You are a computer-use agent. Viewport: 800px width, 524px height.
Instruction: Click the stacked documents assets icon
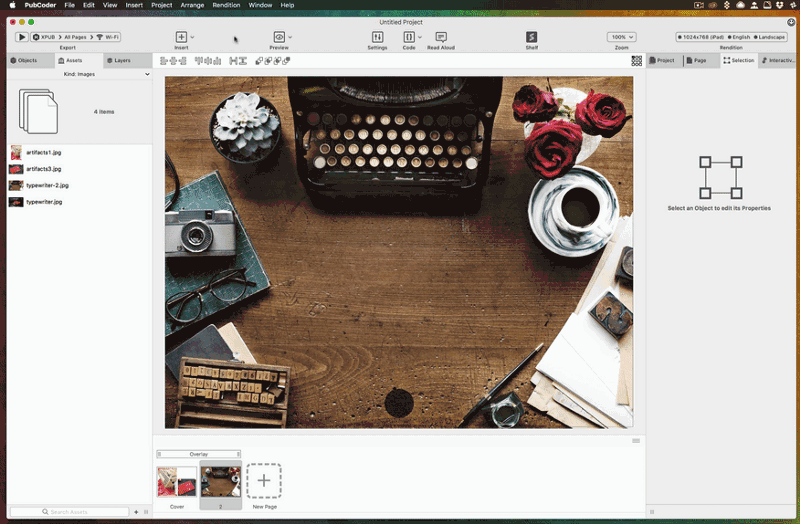tap(38, 111)
